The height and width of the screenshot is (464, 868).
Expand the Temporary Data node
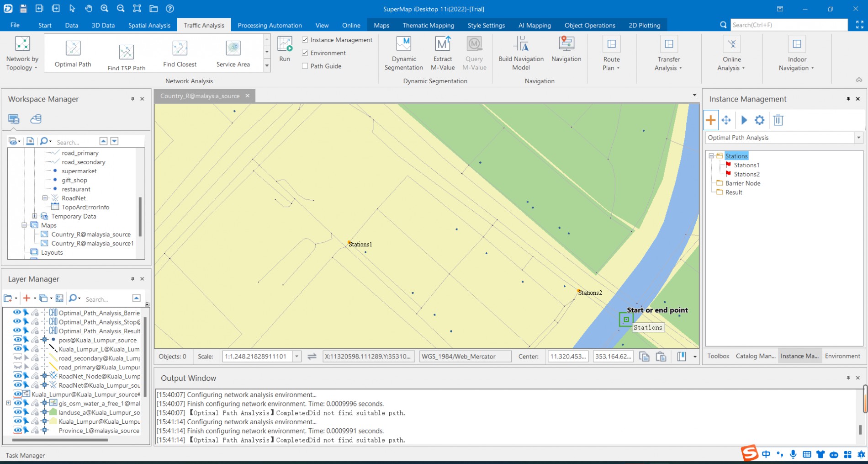pyautogui.click(x=34, y=216)
